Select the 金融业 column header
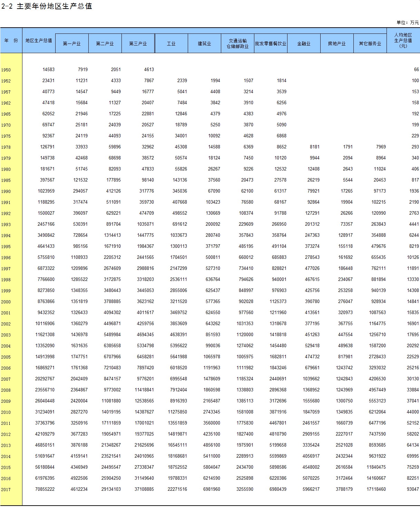The image size is (420, 517). click(x=304, y=43)
